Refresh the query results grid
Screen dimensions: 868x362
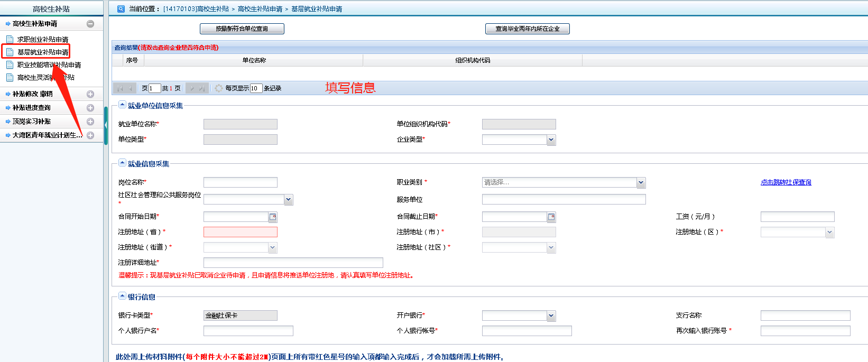tap(219, 88)
